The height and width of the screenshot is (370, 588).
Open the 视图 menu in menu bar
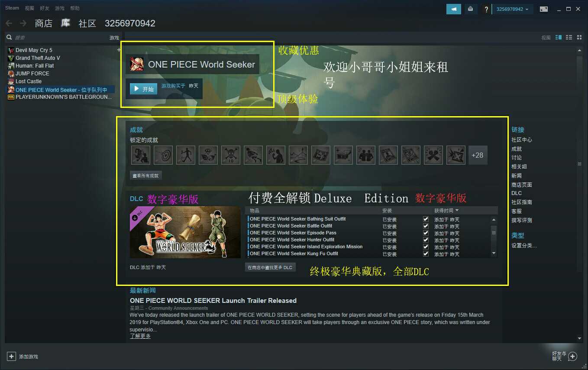click(x=29, y=8)
